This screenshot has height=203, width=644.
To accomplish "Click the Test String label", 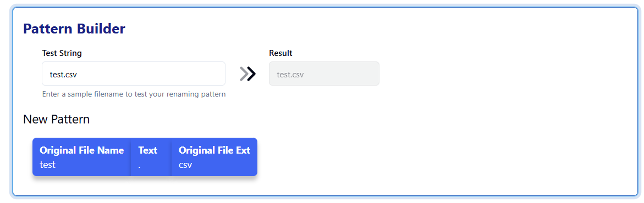I will click(x=62, y=53).
